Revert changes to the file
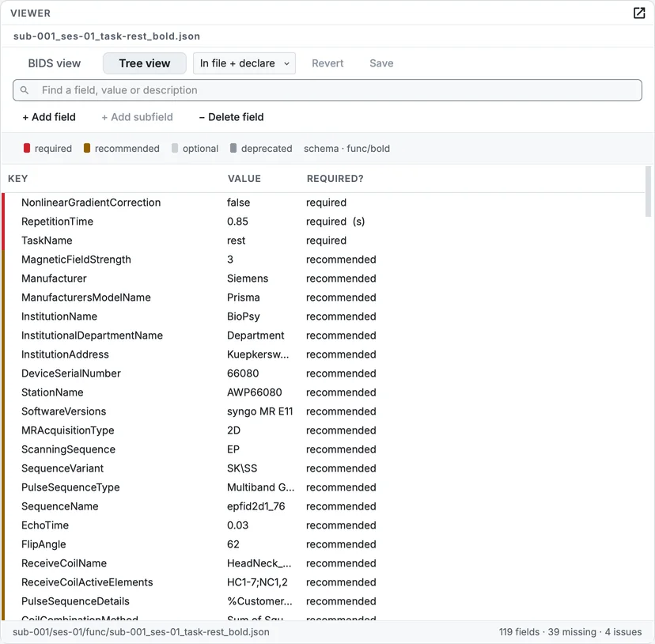 tap(327, 63)
